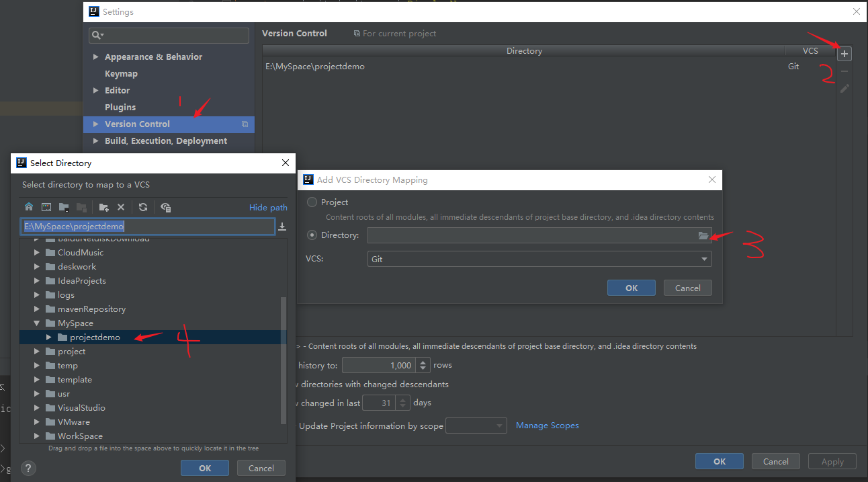Open the VCS Git dropdown
868x482 pixels.
(x=539, y=259)
